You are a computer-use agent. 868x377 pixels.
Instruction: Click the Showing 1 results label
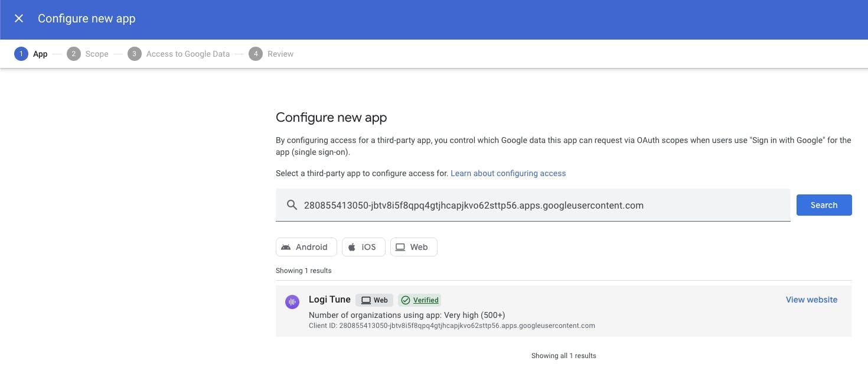[304, 271]
